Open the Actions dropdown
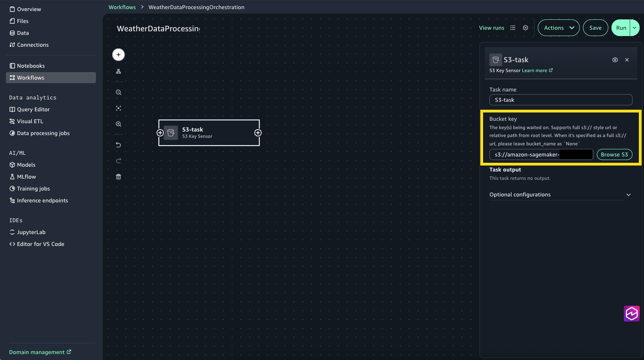This screenshot has width=644, height=360. pos(558,28)
